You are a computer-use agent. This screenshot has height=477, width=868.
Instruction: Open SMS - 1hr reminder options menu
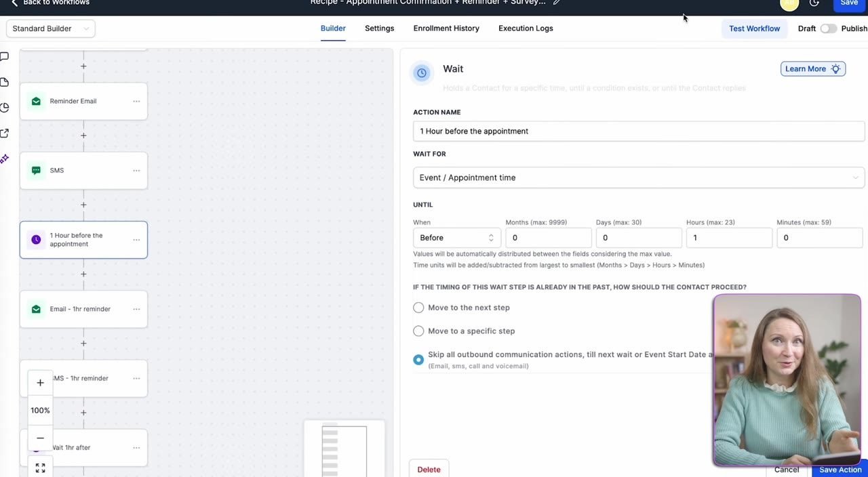pos(136,379)
